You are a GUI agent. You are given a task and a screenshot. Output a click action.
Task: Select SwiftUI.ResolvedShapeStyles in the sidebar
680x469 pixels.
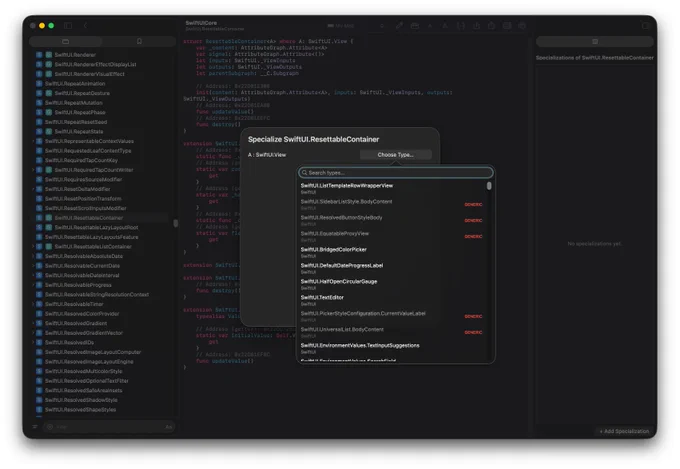pyautogui.click(x=99, y=410)
